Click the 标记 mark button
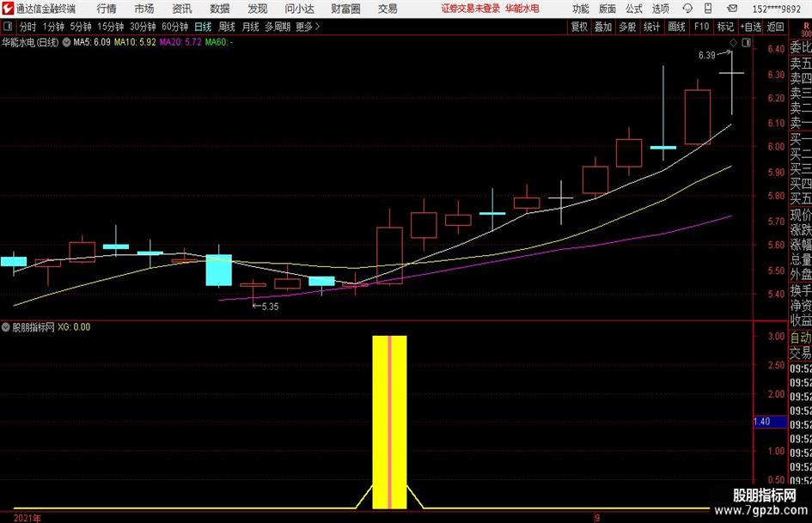The width and height of the screenshot is (812, 523). click(x=725, y=27)
